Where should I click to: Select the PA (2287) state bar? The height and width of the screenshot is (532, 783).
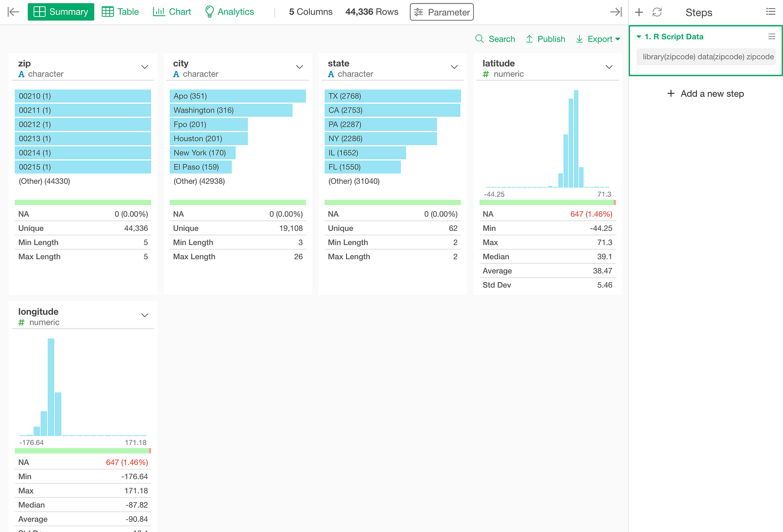381,124
